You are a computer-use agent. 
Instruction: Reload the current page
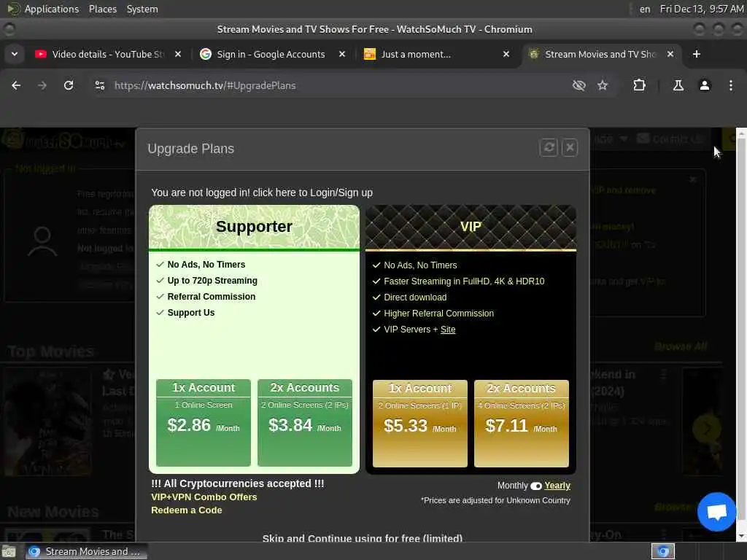tap(69, 85)
